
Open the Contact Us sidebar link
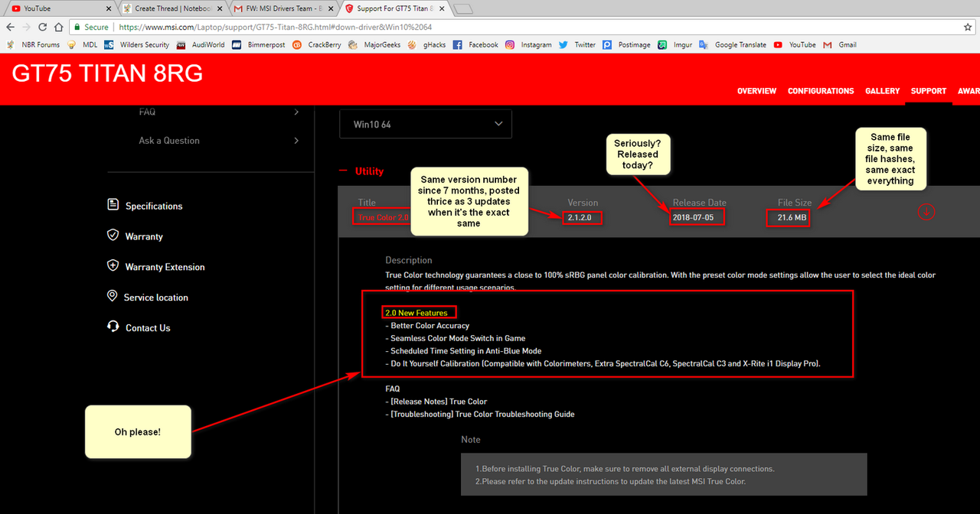tap(148, 328)
